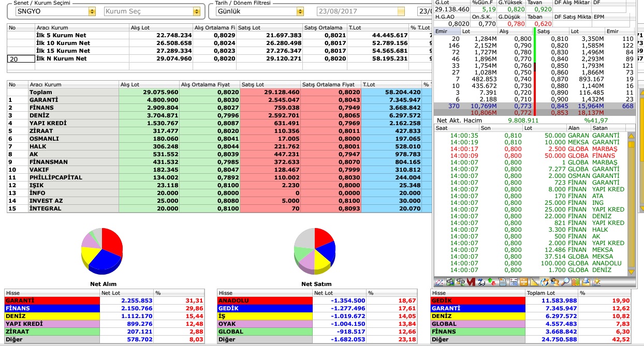Screen dimensions: 644x346
Task: Click the Z sort glasses toolbar icon
Action: pyautogui.click(x=481, y=282)
